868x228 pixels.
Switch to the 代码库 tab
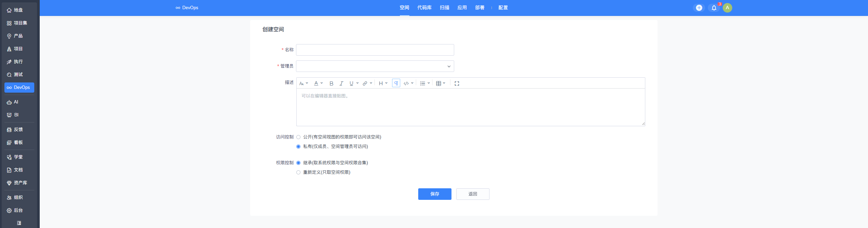(424, 8)
